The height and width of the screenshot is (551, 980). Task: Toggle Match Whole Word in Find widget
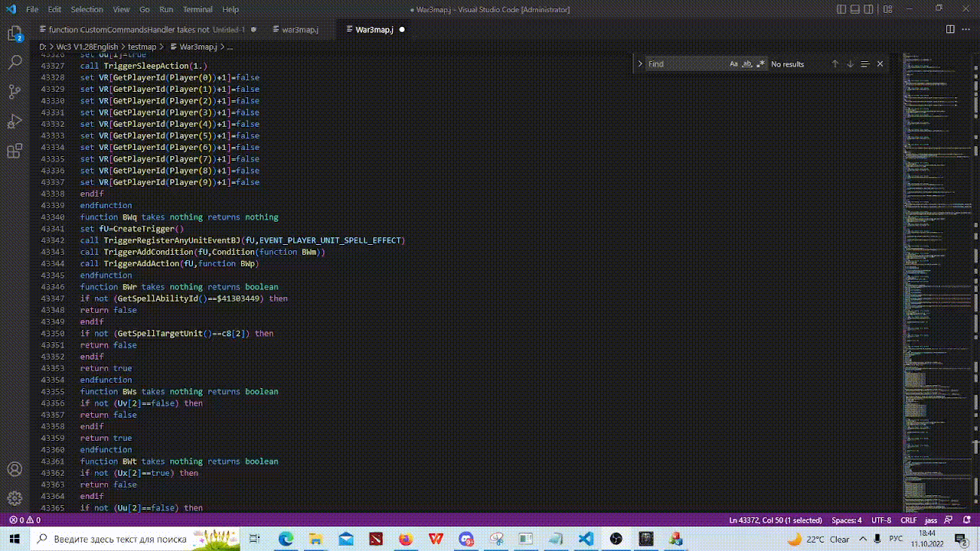[747, 64]
